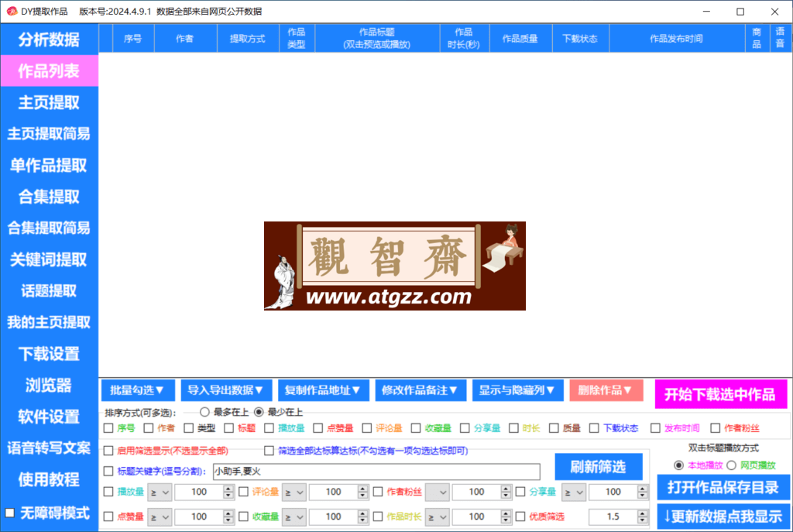Image resolution: width=793 pixels, height=532 pixels.
Task: Open comparison dropdown next to 评论量 filter
Action: 294,492
